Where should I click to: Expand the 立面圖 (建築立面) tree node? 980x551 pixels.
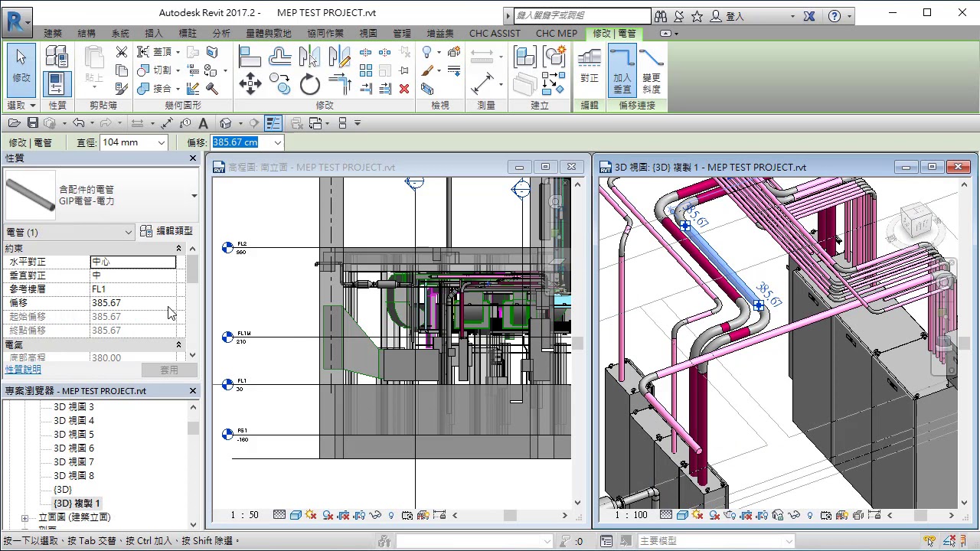point(25,517)
